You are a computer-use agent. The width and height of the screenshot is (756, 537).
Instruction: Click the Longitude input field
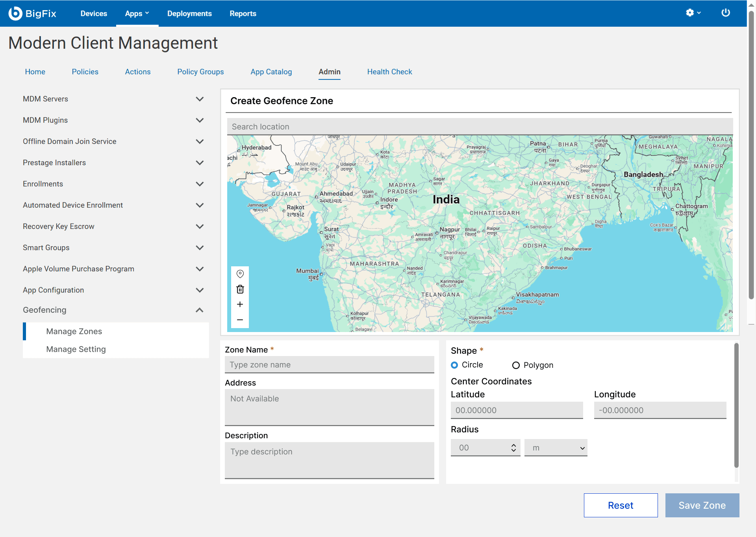[x=660, y=410]
